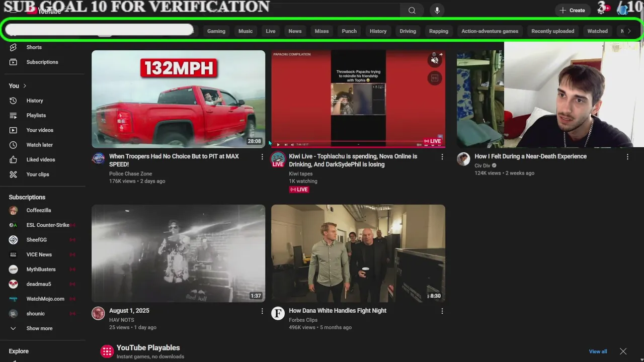644x362 pixels.
Task: Play the August 1, 2025 concert thumbnail
Action: (178, 253)
